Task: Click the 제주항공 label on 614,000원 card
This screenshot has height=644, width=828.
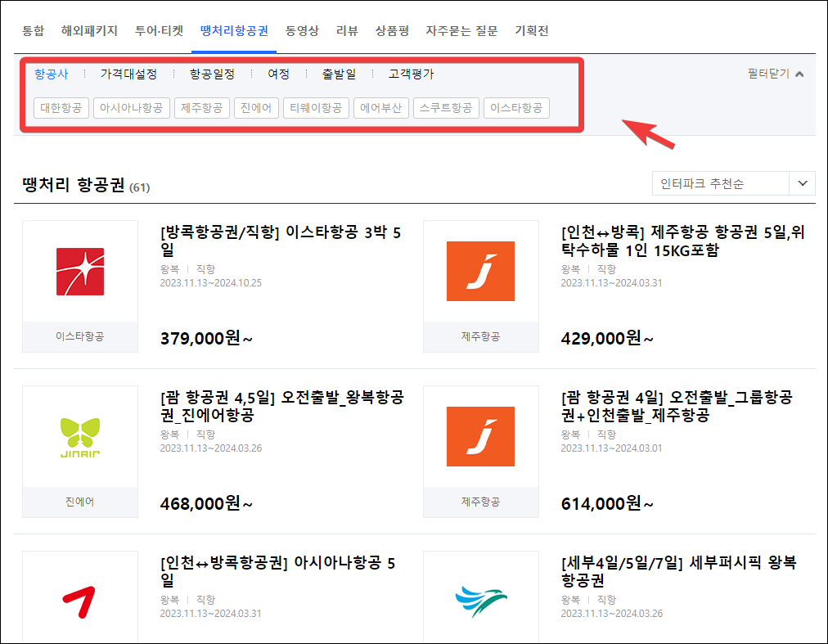Action: [x=480, y=502]
